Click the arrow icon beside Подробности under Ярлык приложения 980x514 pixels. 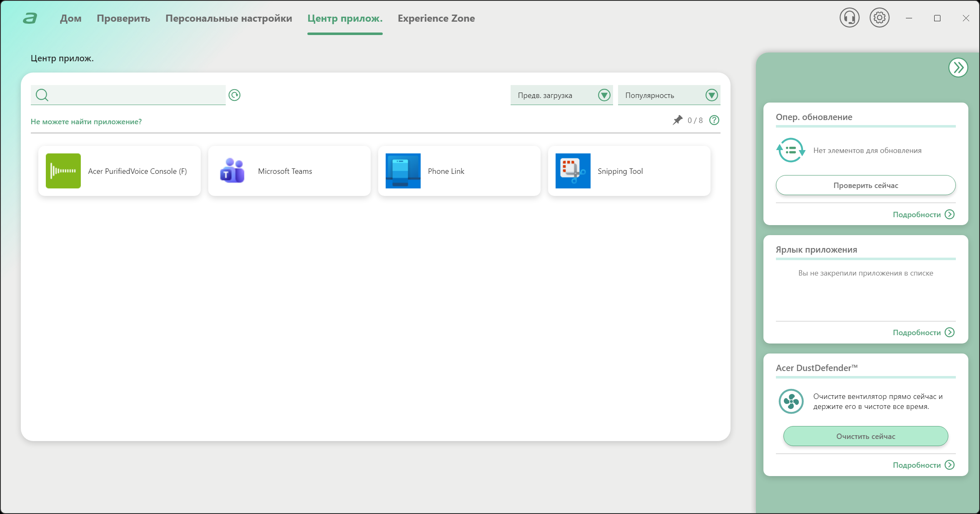pyautogui.click(x=950, y=332)
